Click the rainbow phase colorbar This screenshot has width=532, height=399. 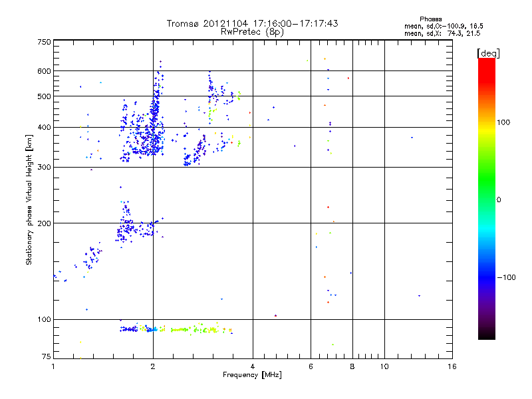click(487, 199)
